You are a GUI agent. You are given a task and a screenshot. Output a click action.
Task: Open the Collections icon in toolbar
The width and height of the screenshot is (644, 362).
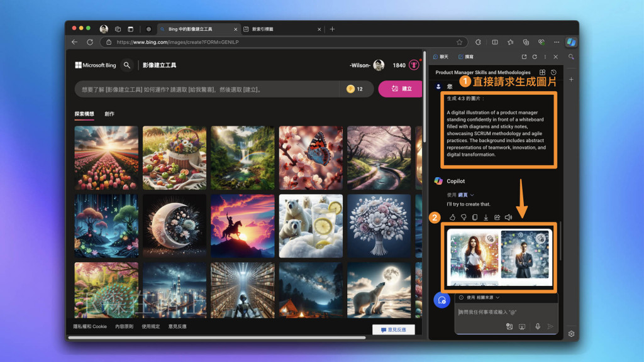(x=526, y=42)
